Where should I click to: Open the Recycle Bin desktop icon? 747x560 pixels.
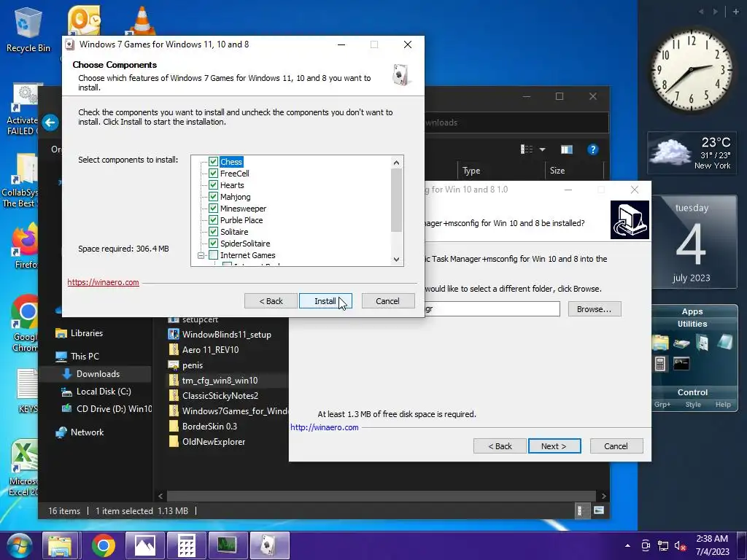28,29
